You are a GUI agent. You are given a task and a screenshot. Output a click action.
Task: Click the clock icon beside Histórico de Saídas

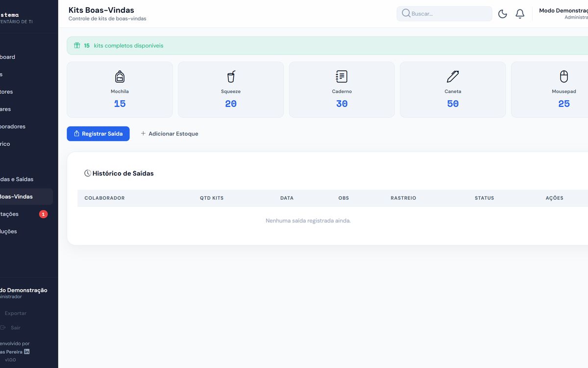point(88,173)
